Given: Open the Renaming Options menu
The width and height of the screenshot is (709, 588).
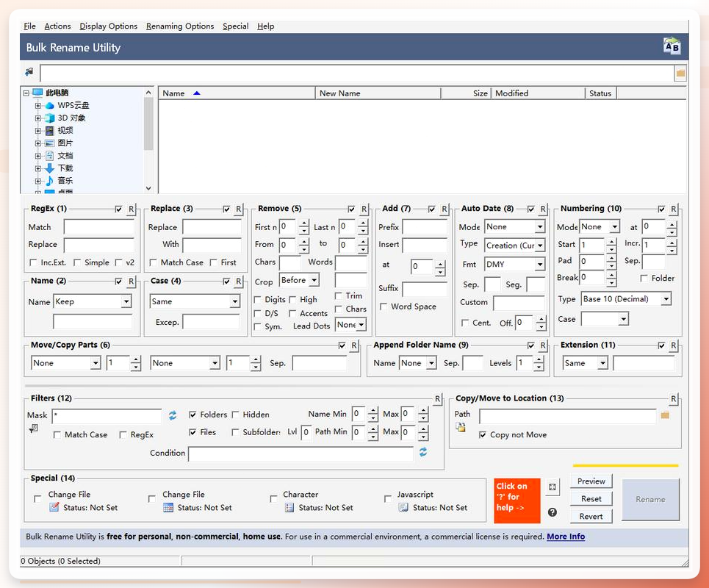Looking at the screenshot, I should point(180,26).
